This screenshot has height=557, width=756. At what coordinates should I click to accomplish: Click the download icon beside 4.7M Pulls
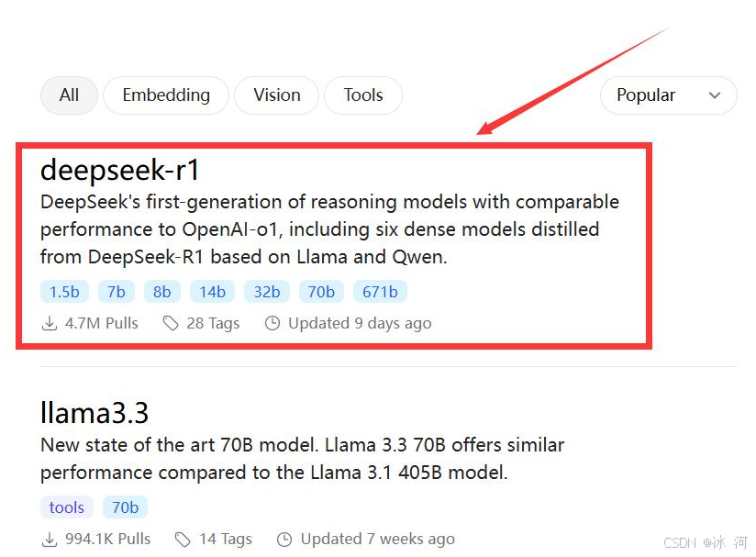click(49, 323)
